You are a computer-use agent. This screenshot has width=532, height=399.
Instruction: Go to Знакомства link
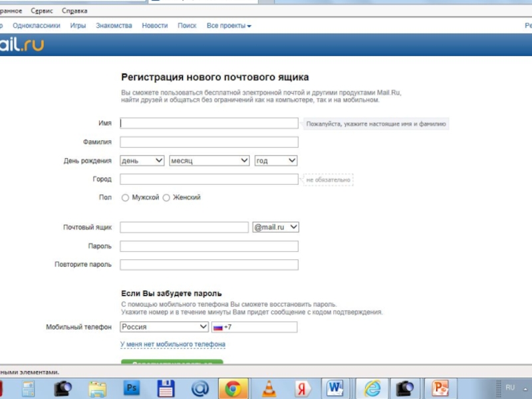coord(114,25)
